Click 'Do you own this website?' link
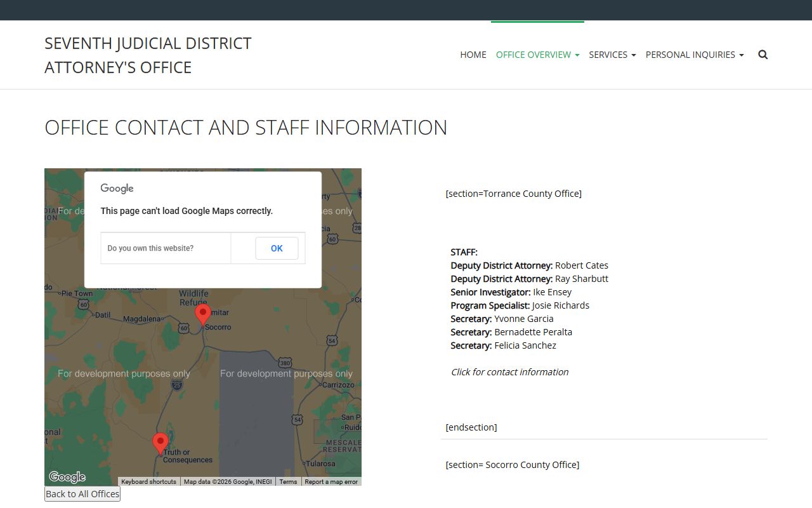This screenshot has width=812, height=508. (150, 248)
